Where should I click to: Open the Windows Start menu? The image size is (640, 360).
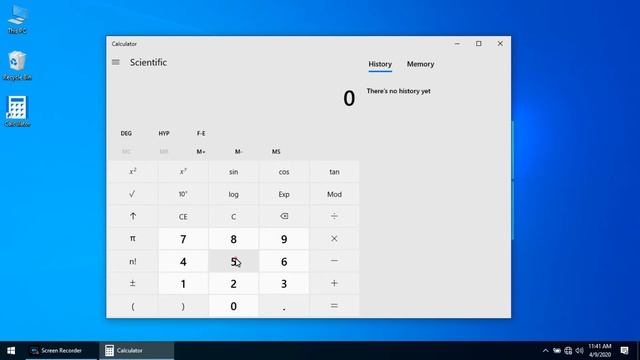11,351
